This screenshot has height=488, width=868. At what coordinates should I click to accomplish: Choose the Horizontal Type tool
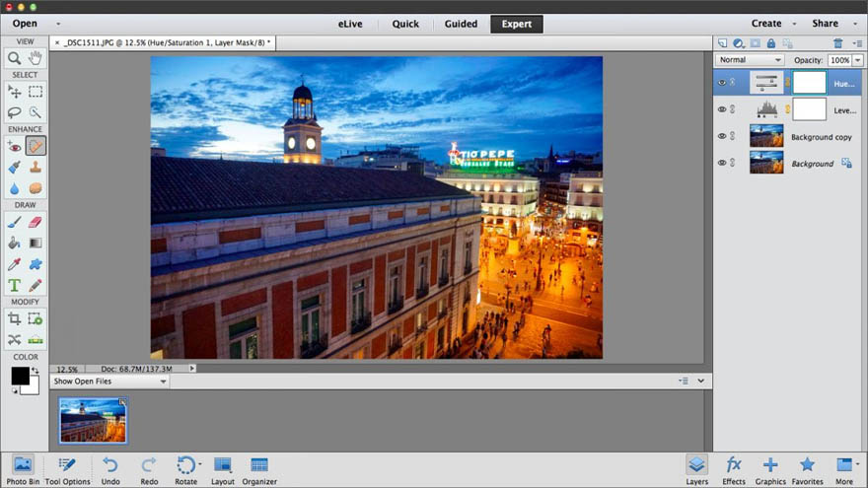tap(15, 285)
